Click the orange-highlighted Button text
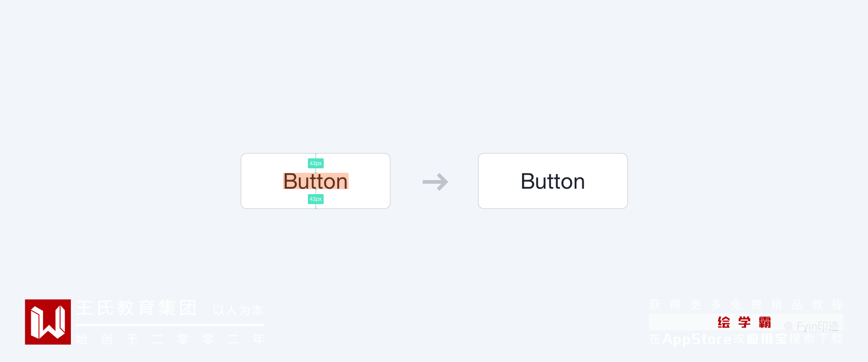 click(316, 181)
